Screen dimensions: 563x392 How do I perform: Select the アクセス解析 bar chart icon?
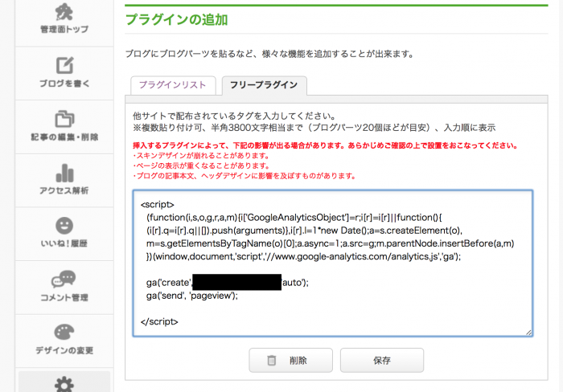[64, 172]
